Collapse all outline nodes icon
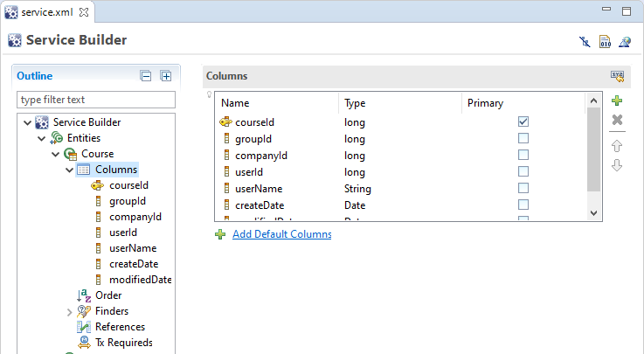Viewport: 644px width, 354px height. [x=146, y=76]
